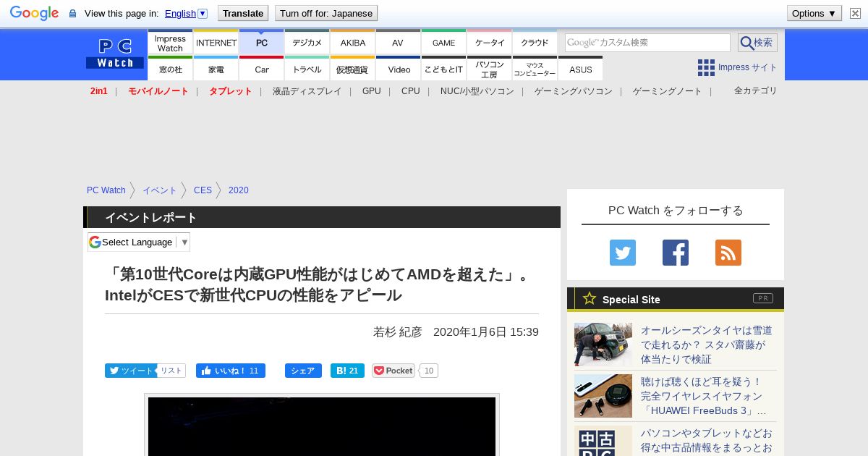Open the Impress Watch tab
Image resolution: width=868 pixels, height=456 pixels.
[x=170, y=43]
